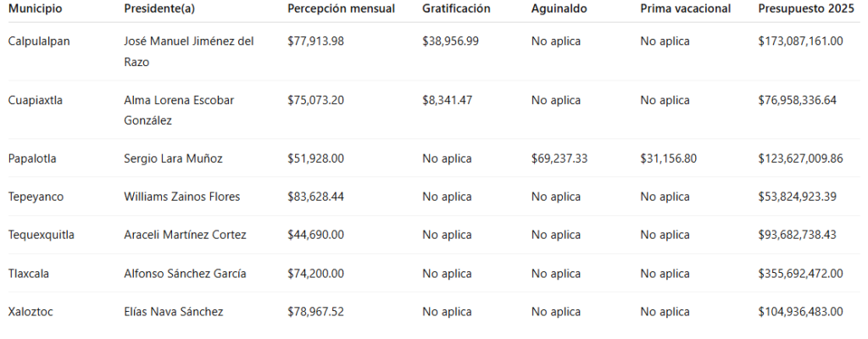Click the $69,237.33 aguinaldo value
Image resolution: width=868 pixels, height=339 pixels.
(559, 159)
